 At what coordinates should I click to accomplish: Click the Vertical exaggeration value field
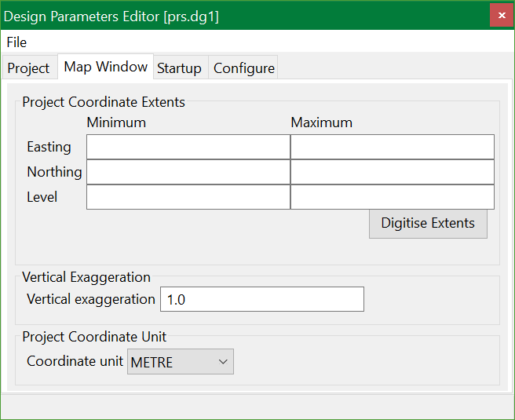click(x=262, y=299)
